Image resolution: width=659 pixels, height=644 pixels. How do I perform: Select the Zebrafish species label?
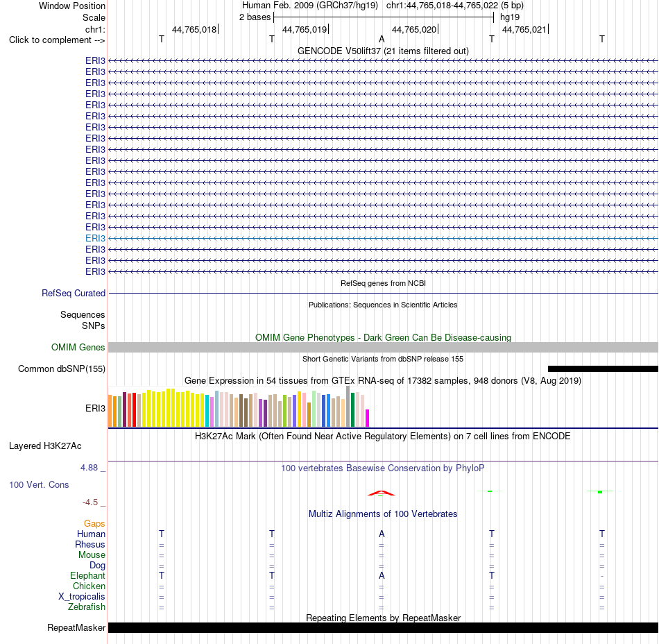pyautogui.click(x=87, y=607)
